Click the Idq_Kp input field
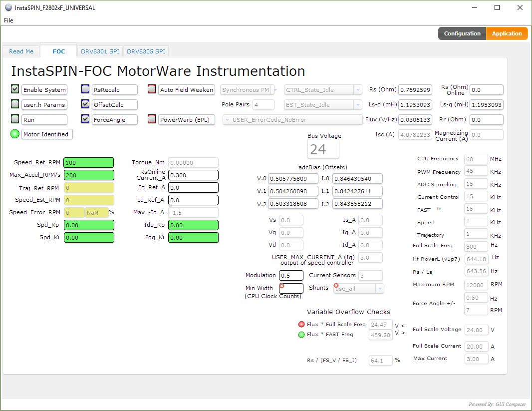Image resolution: width=532 pixels, height=411 pixels. pyautogui.click(x=194, y=225)
